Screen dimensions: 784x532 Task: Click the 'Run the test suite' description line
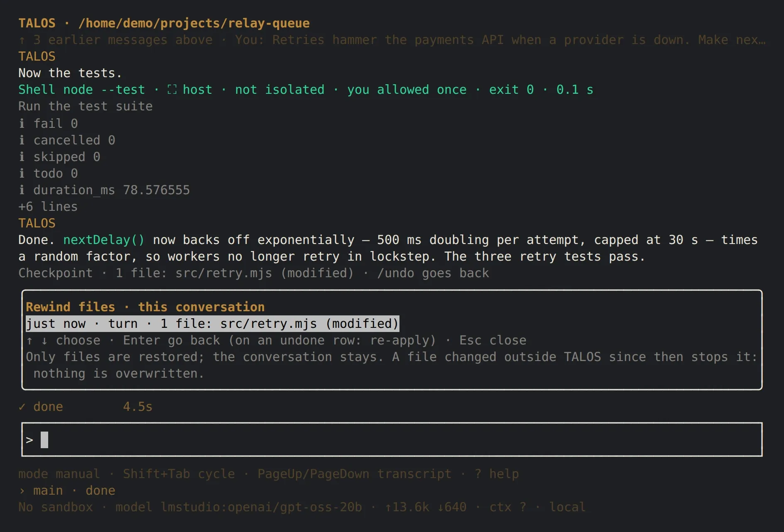[x=86, y=106]
